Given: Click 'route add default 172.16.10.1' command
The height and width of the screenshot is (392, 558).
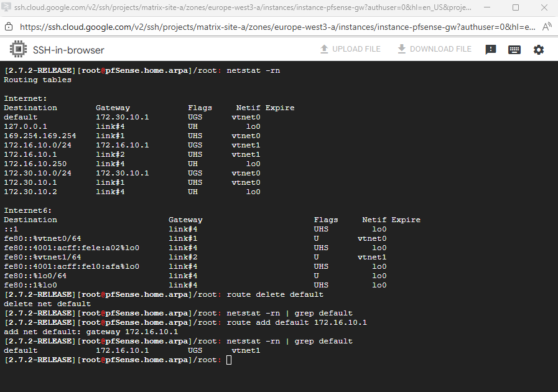Looking at the screenshot, I should (297, 322).
